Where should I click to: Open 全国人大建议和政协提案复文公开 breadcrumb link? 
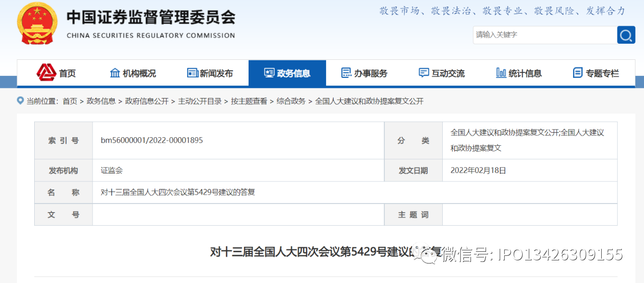coord(369,101)
